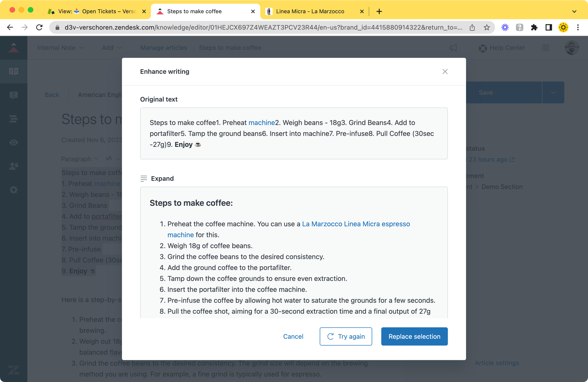Viewport: 588px width, 382px height.
Task: Open Chrome three-dot menu
Action: point(578,27)
